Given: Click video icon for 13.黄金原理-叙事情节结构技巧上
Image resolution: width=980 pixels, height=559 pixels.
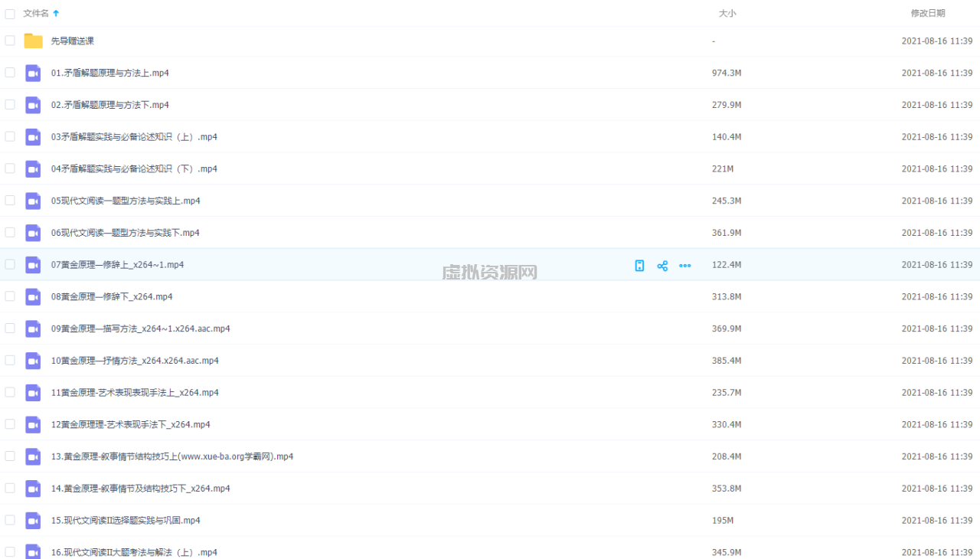Looking at the screenshot, I should pos(33,456).
